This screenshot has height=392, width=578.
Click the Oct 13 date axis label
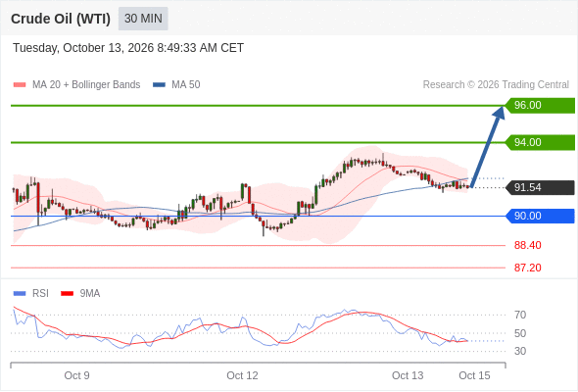[x=408, y=375]
